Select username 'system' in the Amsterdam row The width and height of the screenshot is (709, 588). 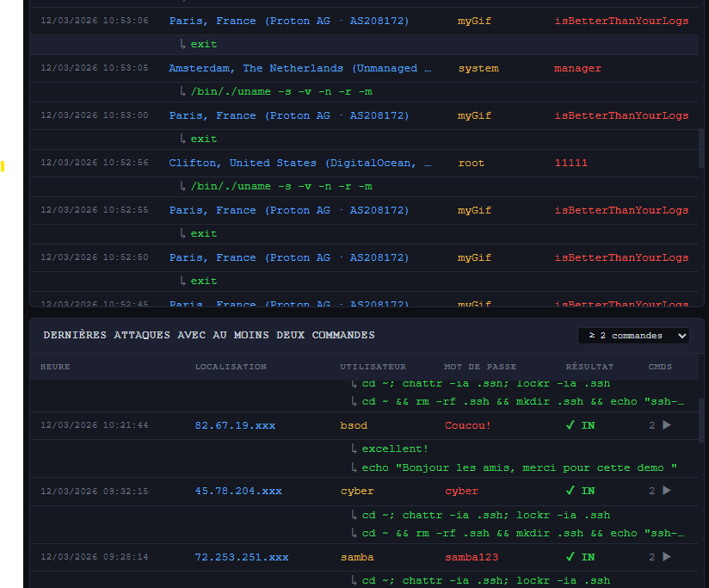click(x=478, y=68)
